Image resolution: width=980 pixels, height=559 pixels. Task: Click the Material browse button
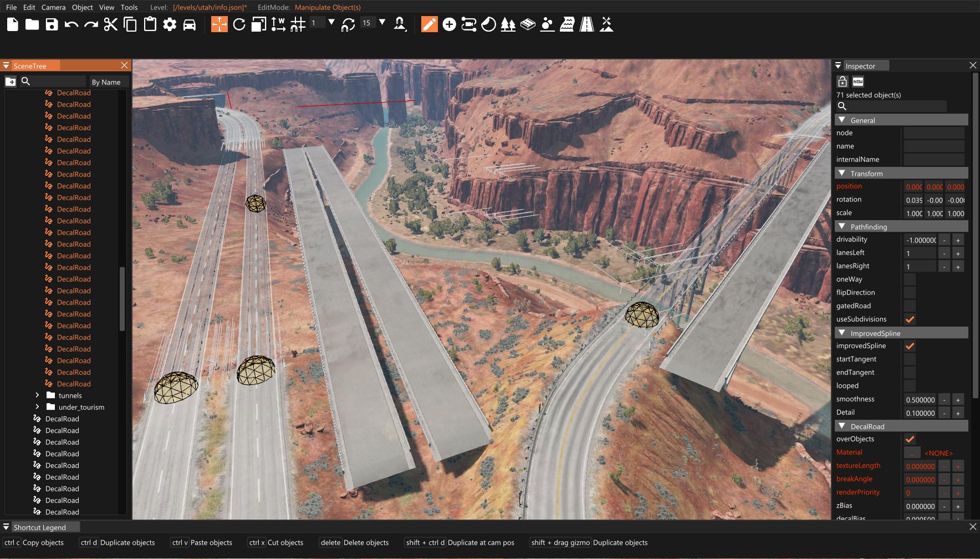point(912,453)
